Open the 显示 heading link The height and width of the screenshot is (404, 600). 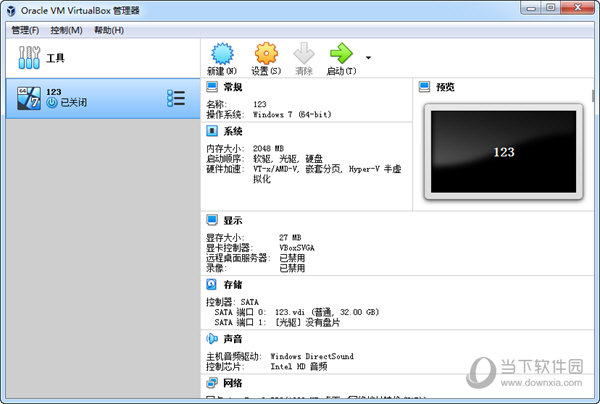[233, 220]
